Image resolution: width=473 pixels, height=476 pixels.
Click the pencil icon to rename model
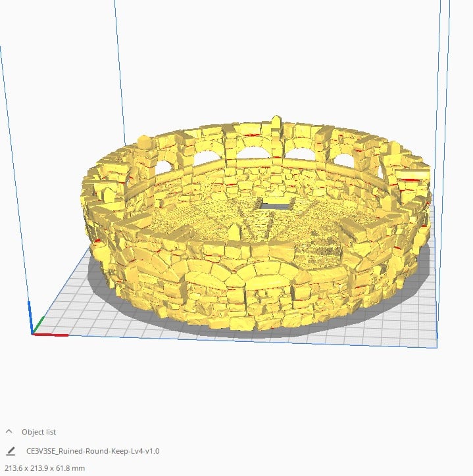(11, 451)
